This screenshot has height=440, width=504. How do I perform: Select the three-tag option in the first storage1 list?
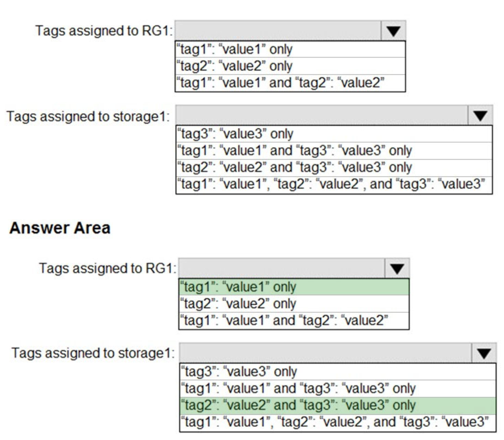[334, 184]
